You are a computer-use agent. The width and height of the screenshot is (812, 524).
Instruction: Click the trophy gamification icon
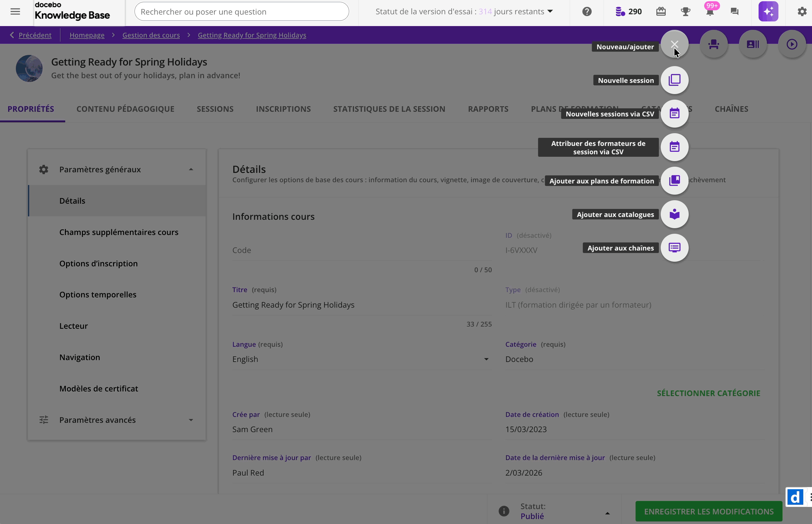[685, 12]
